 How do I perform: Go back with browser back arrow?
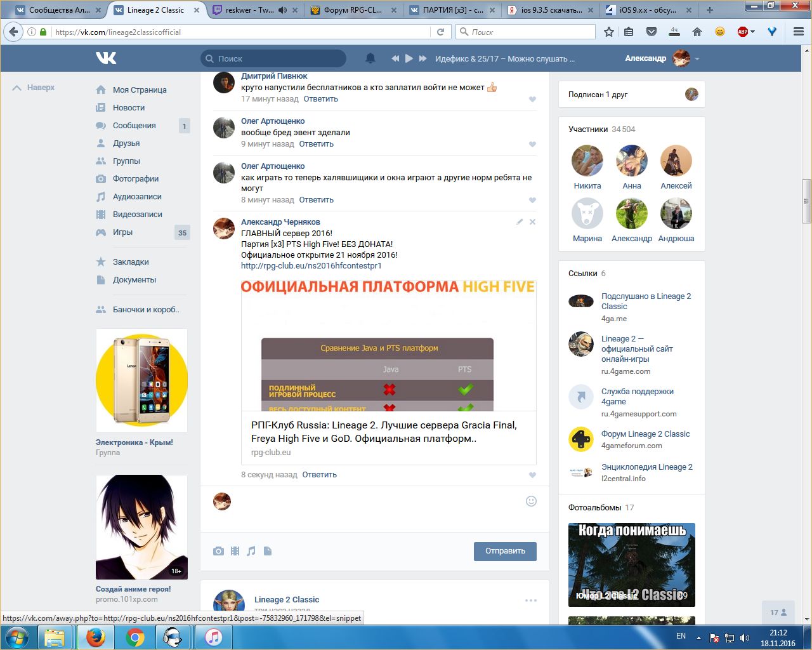coord(14,32)
